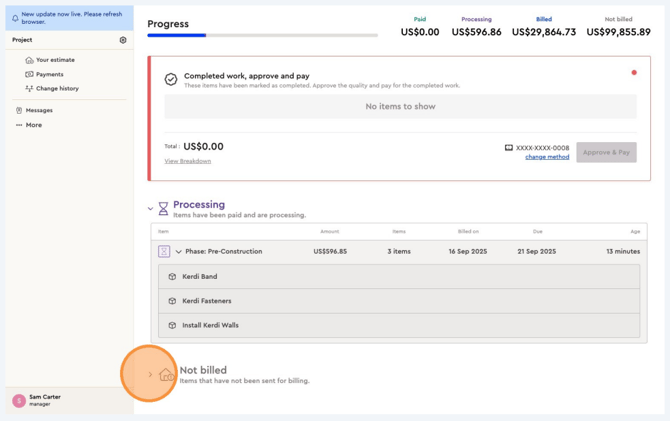Open Your estimate page
Screen dimensions: 670x421
click(54, 60)
